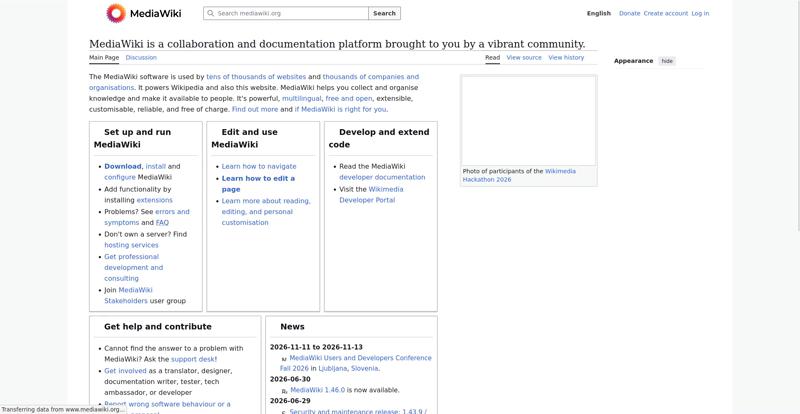Click the Log in link
The width and height of the screenshot is (800, 414).
tap(700, 13)
